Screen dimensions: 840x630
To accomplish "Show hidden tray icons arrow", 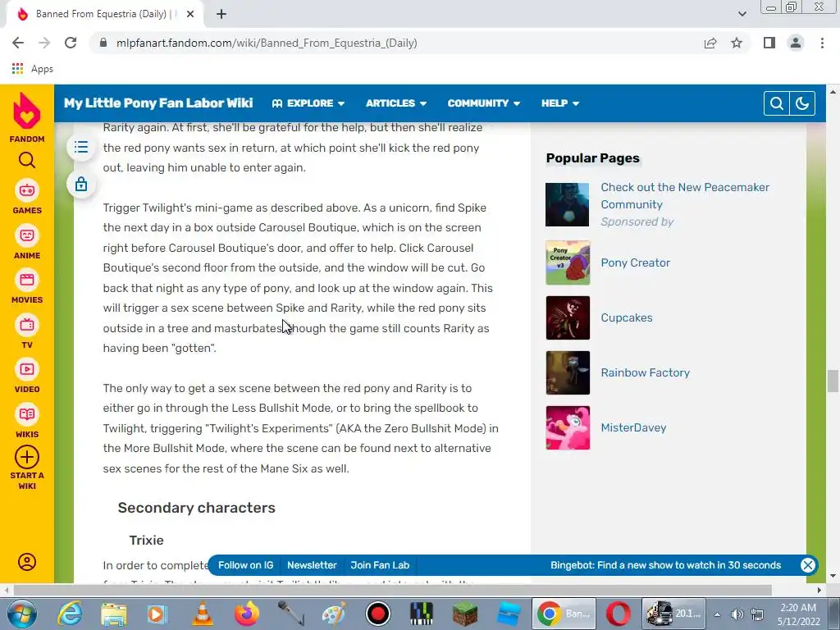I will [717, 614].
